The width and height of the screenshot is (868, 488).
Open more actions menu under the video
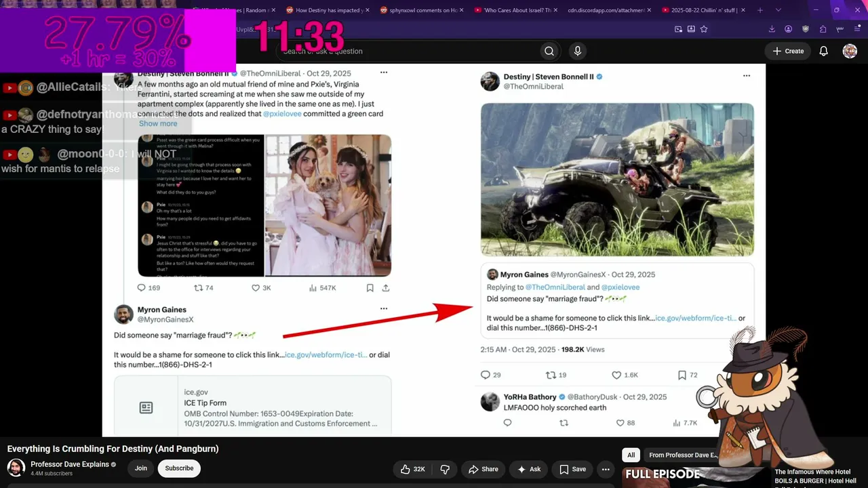click(606, 469)
